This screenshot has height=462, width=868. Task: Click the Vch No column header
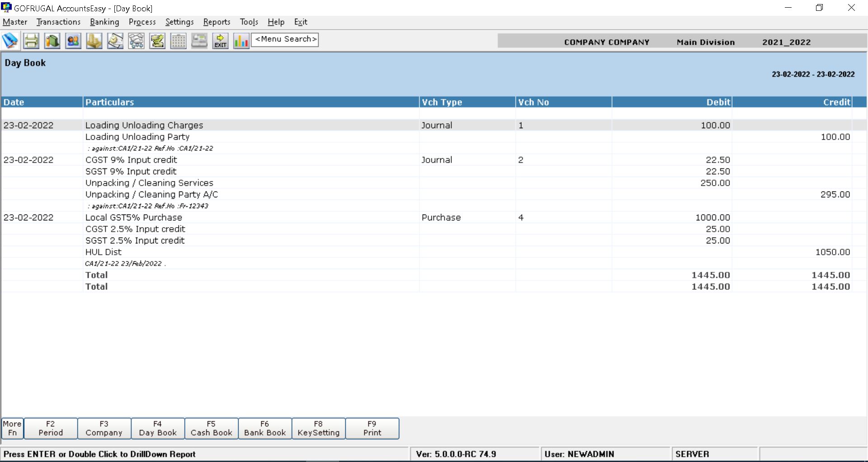tap(564, 102)
